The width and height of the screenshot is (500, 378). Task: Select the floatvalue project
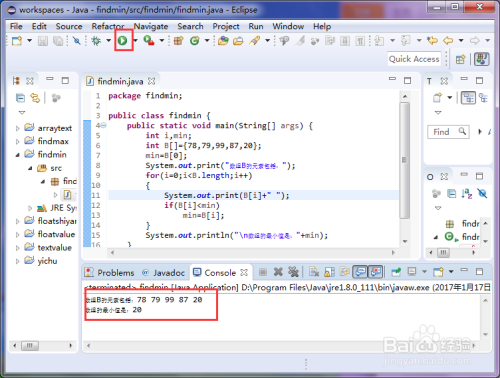click(x=56, y=234)
